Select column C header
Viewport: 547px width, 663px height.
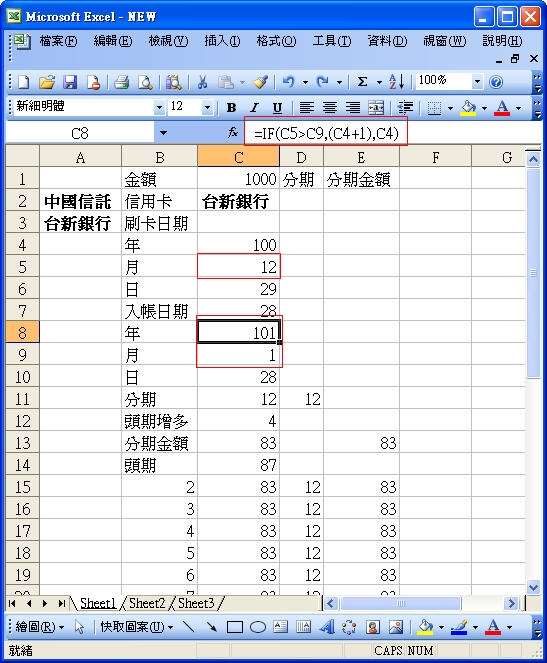click(x=238, y=157)
